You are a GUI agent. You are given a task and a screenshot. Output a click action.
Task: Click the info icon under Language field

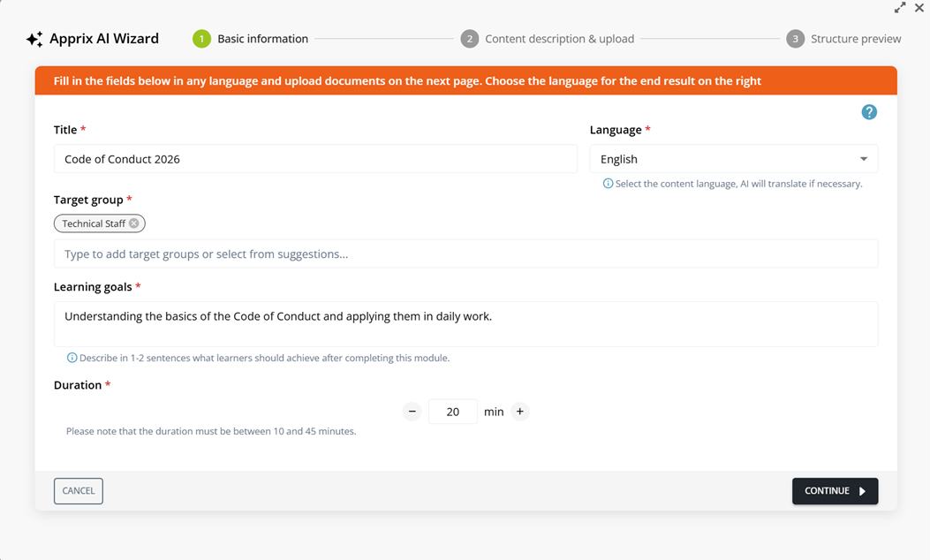608,184
